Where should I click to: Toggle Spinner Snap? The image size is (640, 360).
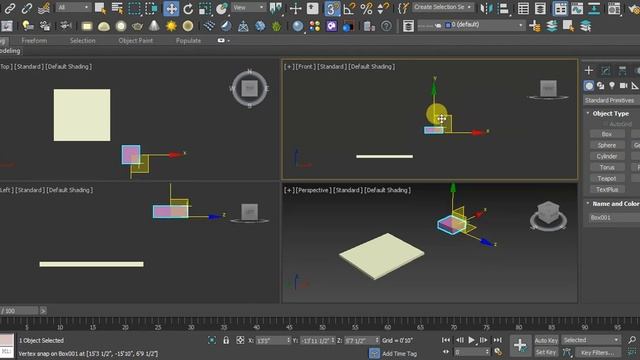[x=383, y=8]
